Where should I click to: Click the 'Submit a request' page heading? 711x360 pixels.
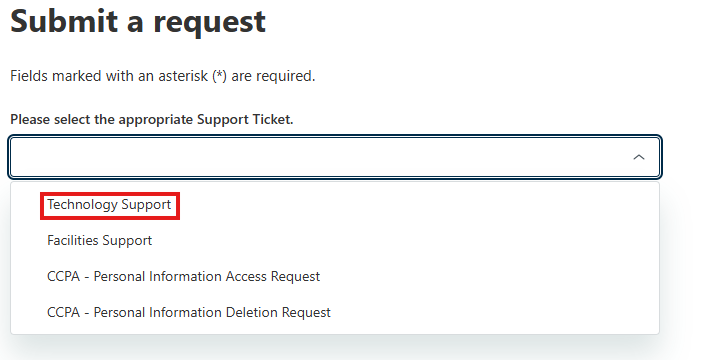click(x=138, y=21)
